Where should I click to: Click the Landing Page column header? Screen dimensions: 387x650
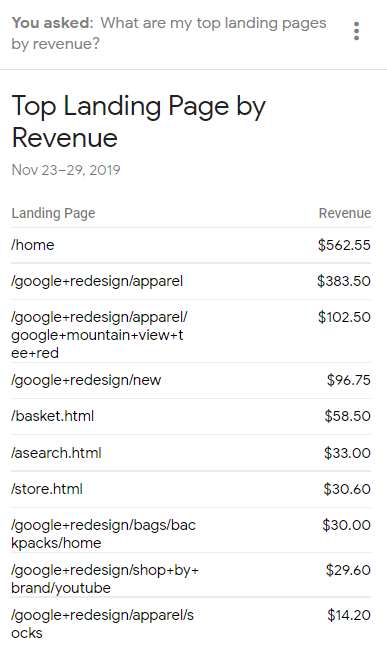[53, 213]
